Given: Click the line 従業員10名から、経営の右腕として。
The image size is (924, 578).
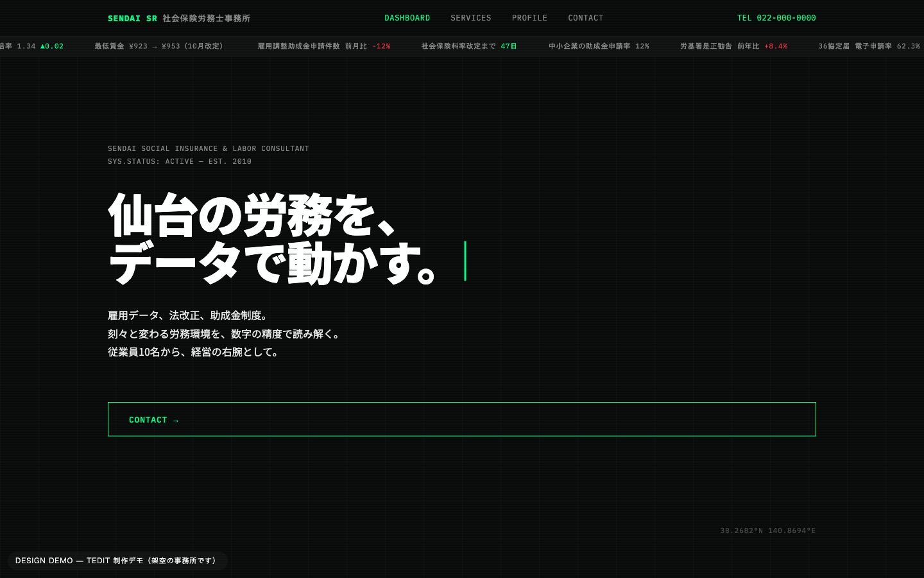Looking at the screenshot, I should click(195, 352).
